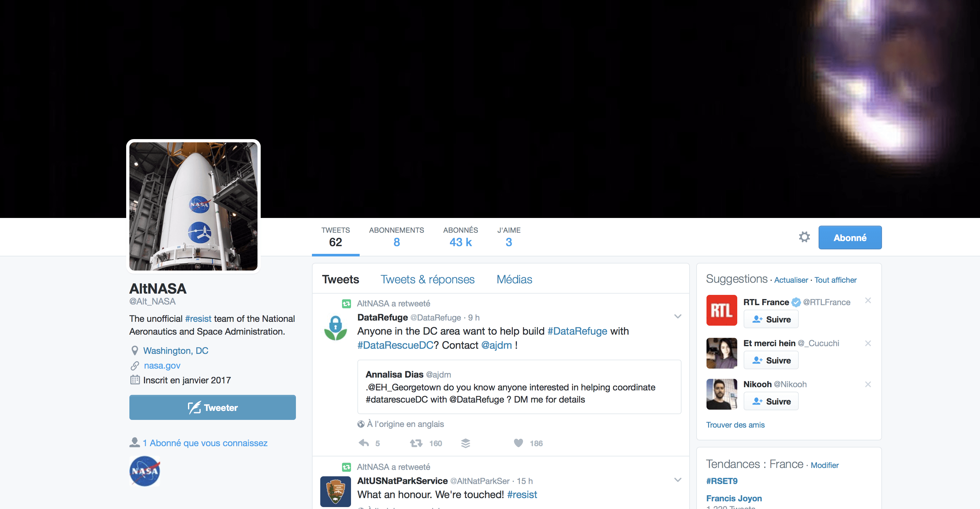Click the chain link icon beside nasa.gov
The image size is (980, 509).
pyautogui.click(x=135, y=365)
